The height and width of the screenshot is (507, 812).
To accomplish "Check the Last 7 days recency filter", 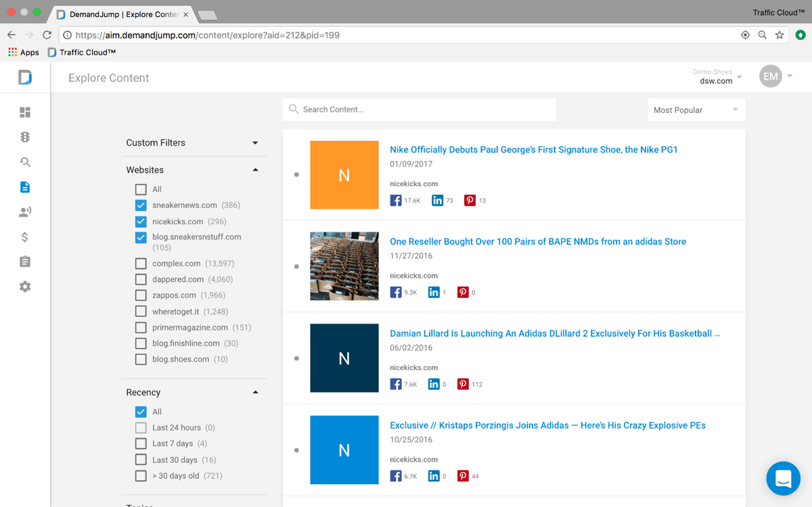I will 141,444.
